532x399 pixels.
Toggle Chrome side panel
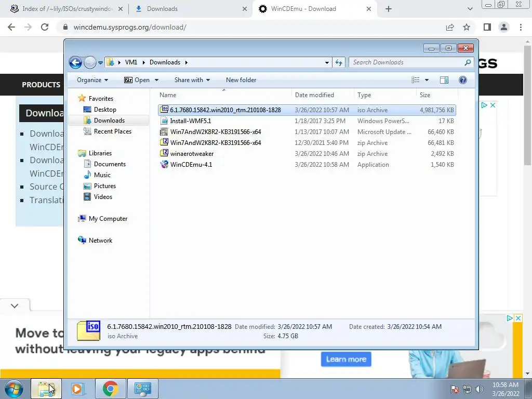487,27
